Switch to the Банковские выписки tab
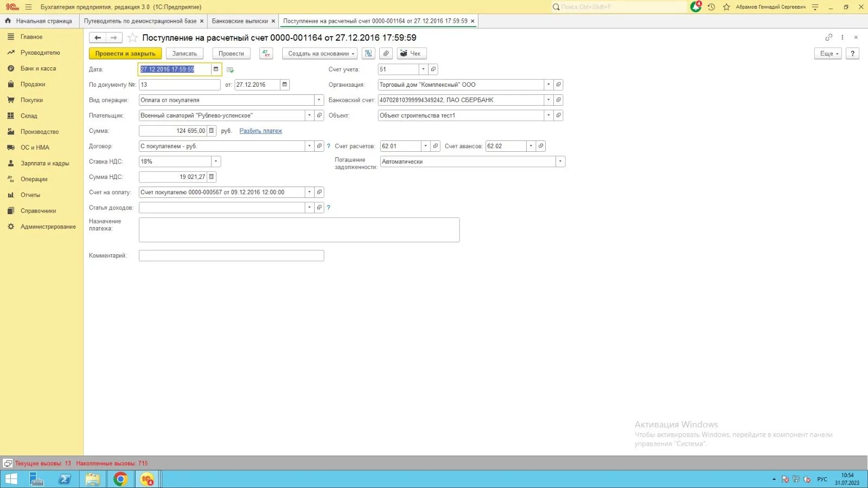Viewport: 868px width, 488px height. pyautogui.click(x=240, y=21)
